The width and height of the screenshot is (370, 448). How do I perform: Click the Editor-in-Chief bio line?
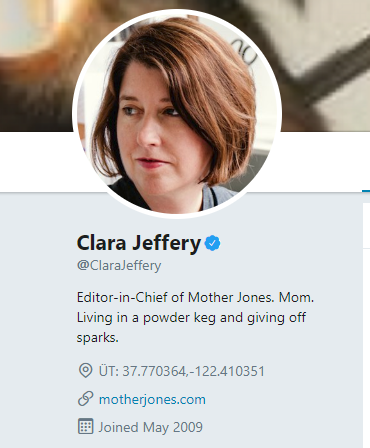point(195,297)
